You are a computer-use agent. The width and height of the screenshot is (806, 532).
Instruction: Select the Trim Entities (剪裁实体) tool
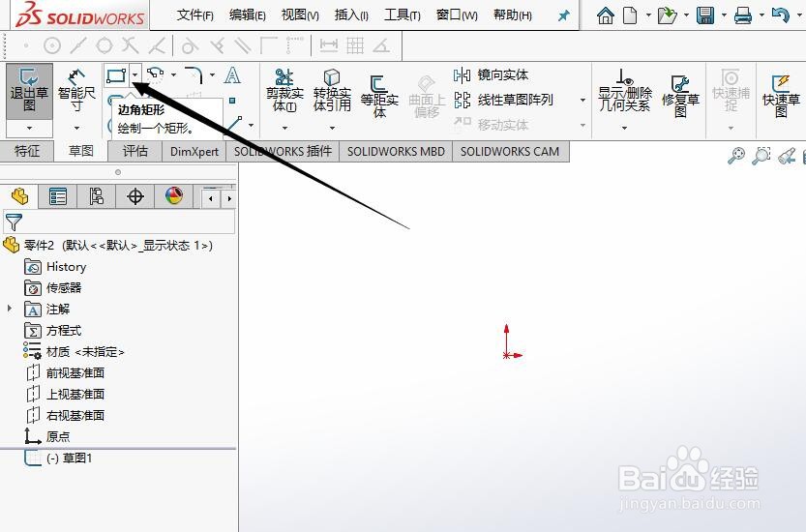284,92
